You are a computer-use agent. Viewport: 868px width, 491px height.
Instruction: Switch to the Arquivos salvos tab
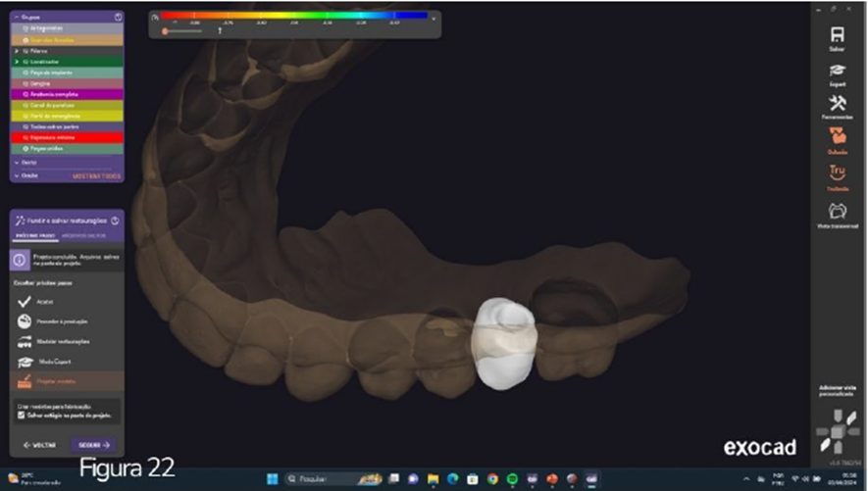[x=82, y=236]
